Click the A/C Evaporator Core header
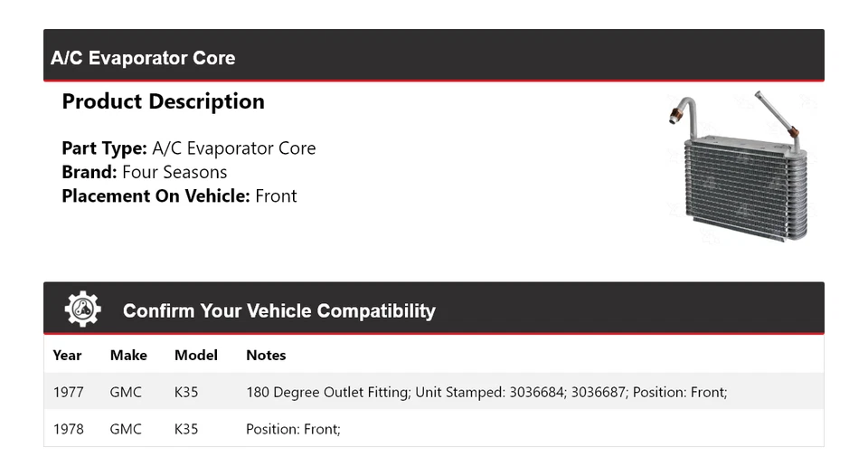Viewport: 868px width, 476px height. [x=143, y=58]
